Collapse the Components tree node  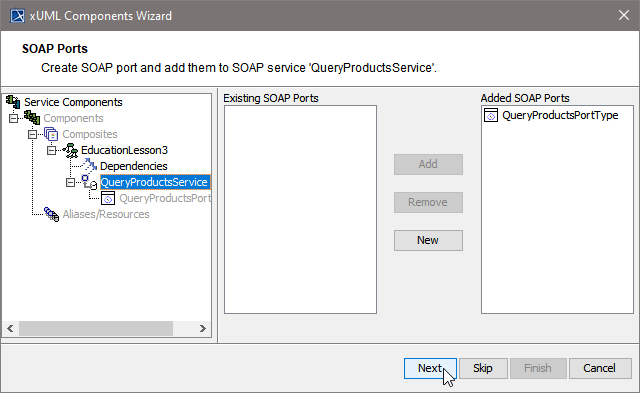click(x=13, y=118)
